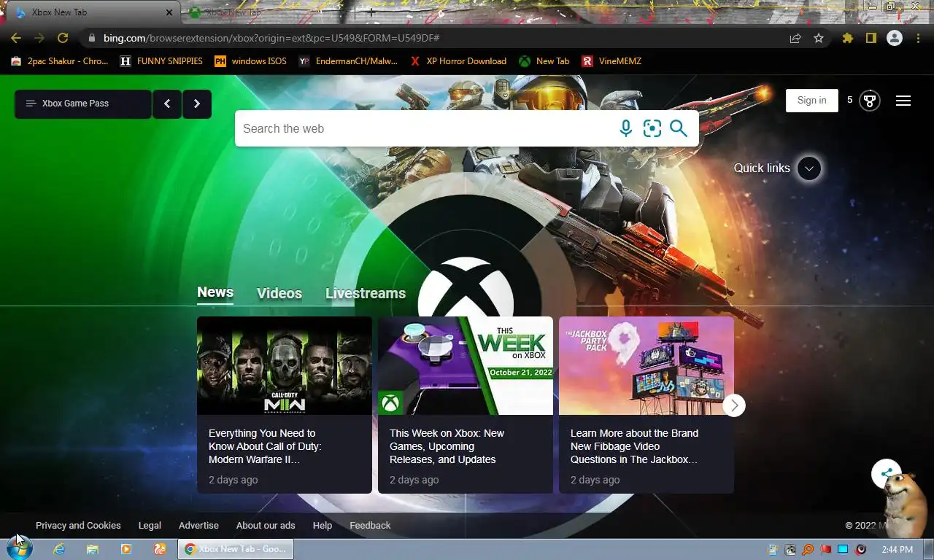Open the Windows Start orb
The width and height of the screenshot is (934, 560).
coord(19,548)
